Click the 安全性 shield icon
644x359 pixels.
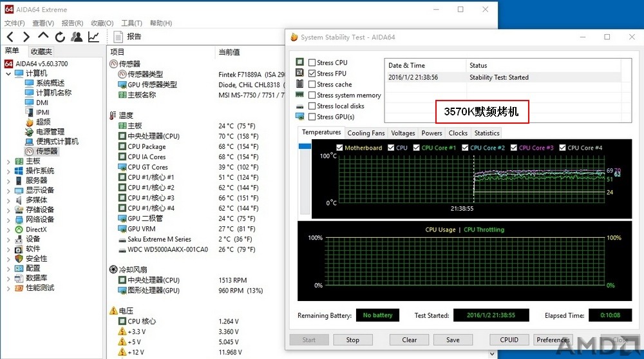tap(19, 258)
